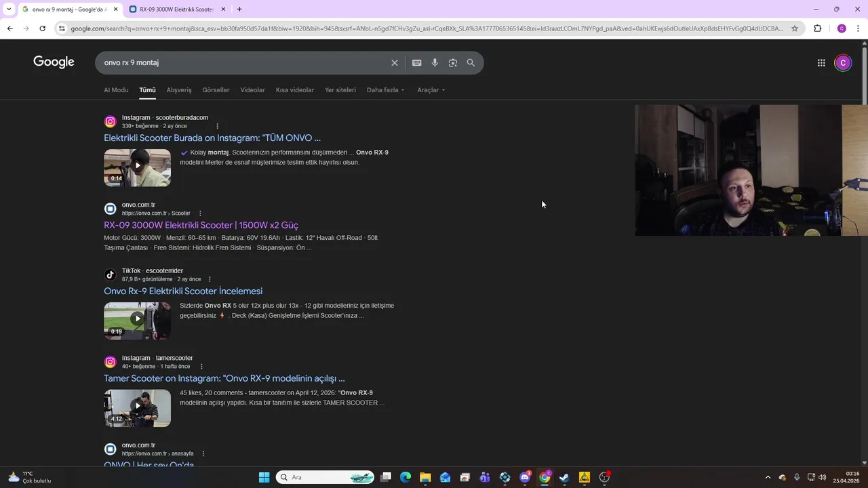Open Discord from taskbar
The height and width of the screenshot is (488, 868).
(525, 477)
